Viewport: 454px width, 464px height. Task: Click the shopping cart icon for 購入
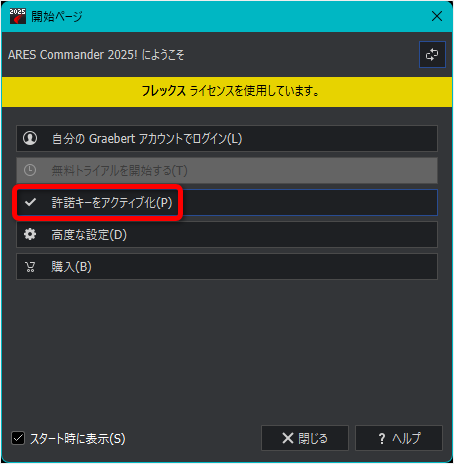click(30, 267)
